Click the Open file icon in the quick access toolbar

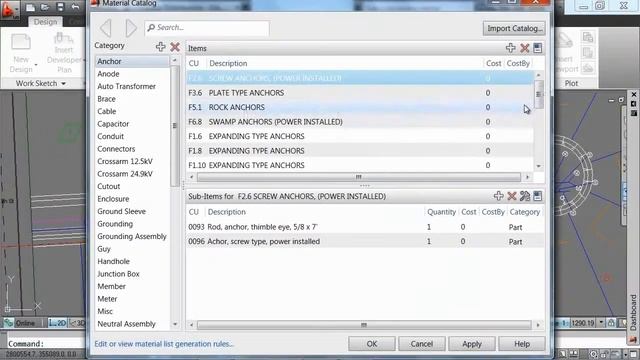[x=45, y=7]
